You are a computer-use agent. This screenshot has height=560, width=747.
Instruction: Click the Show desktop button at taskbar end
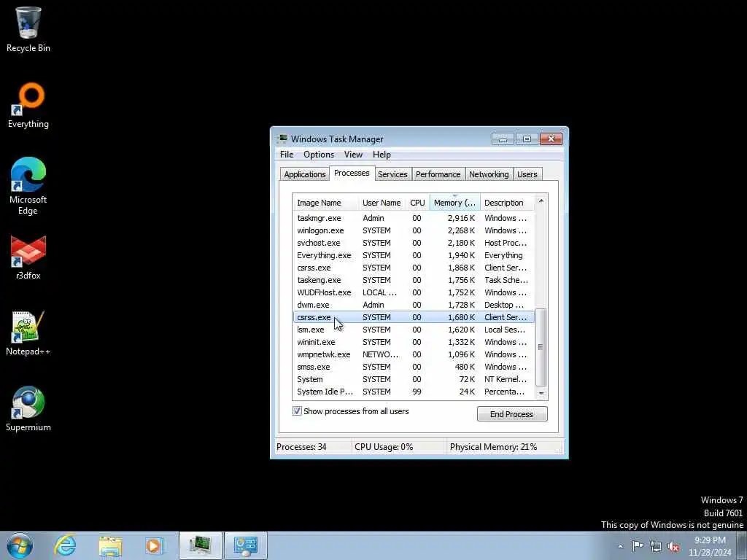tap(743, 545)
